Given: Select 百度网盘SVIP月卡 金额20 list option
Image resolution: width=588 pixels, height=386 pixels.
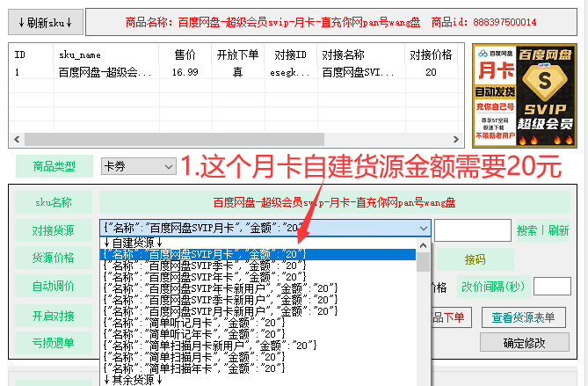Looking at the screenshot, I should click(258, 254).
